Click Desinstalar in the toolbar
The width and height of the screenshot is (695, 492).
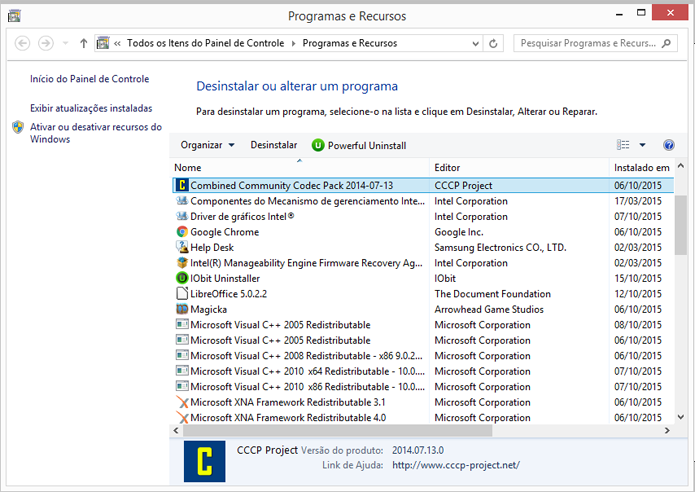(x=273, y=145)
